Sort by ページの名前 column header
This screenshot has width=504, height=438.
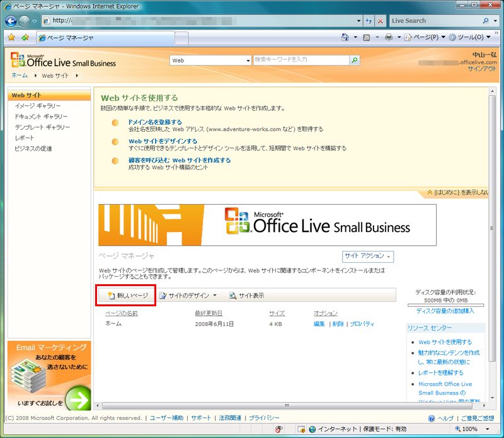[x=122, y=313]
